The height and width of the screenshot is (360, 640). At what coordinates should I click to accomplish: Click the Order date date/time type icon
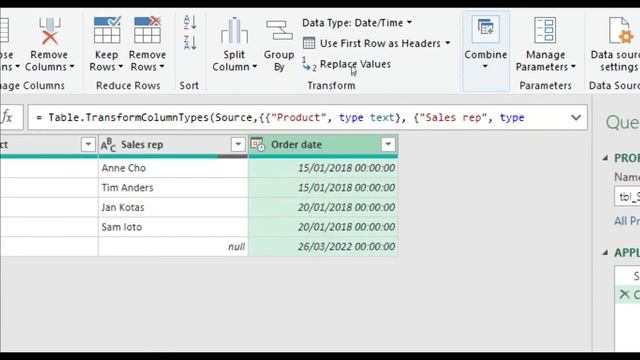pos(258,144)
